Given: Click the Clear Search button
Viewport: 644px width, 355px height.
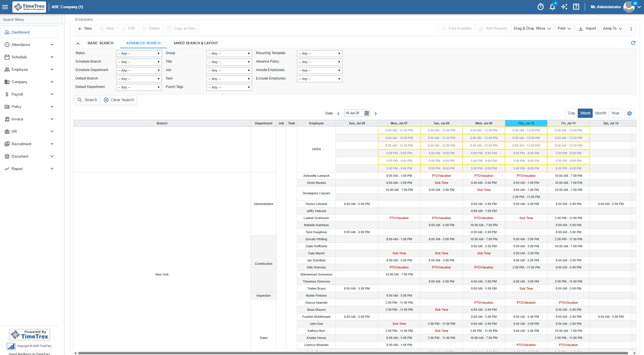Looking at the screenshot, I should pos(119,100).
